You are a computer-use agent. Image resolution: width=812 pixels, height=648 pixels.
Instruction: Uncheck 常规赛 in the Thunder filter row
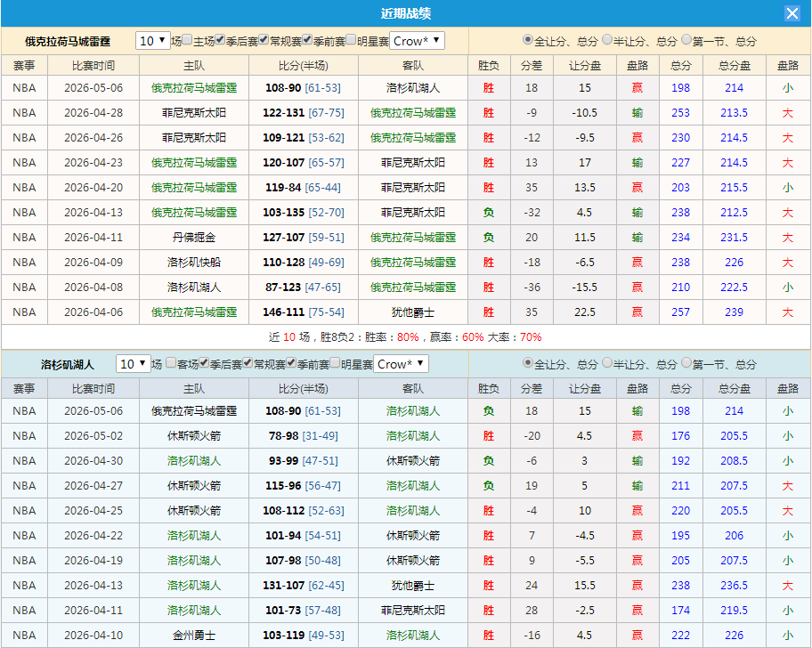(264, 40)
